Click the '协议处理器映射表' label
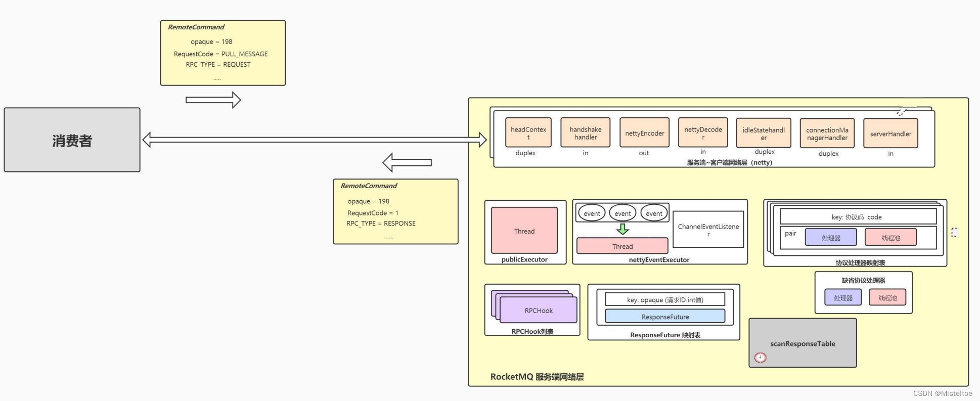The width and height of the screenshot is (980, 401). point(860,262)
